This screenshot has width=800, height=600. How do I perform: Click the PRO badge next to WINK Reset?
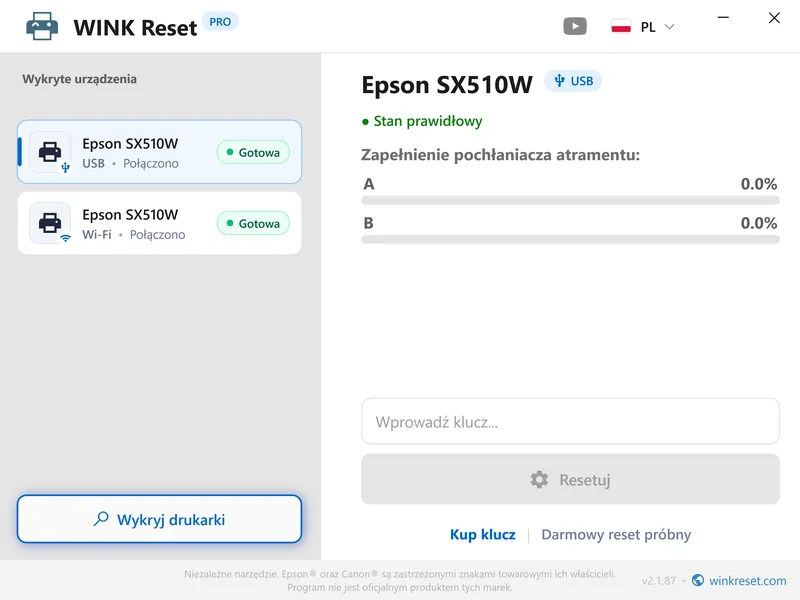pos(220,22)
